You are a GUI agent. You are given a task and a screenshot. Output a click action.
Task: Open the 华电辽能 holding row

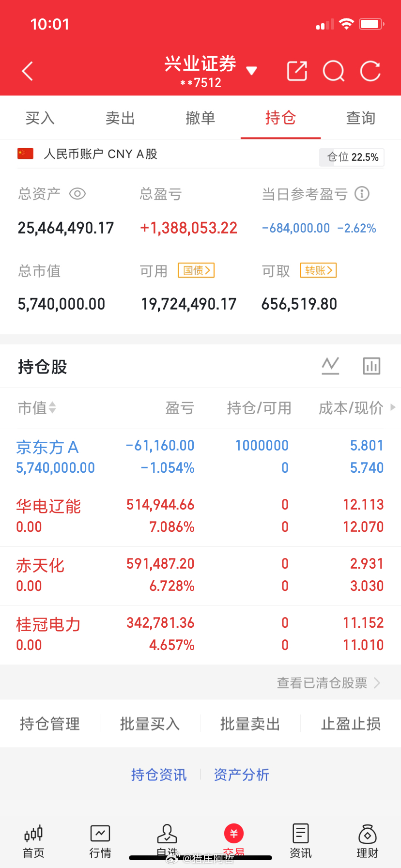200,517
